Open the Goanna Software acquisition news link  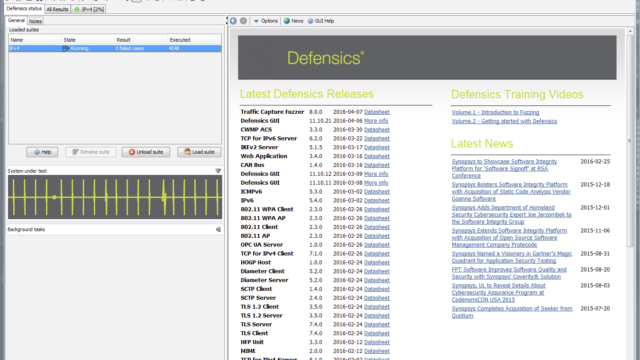511,191
